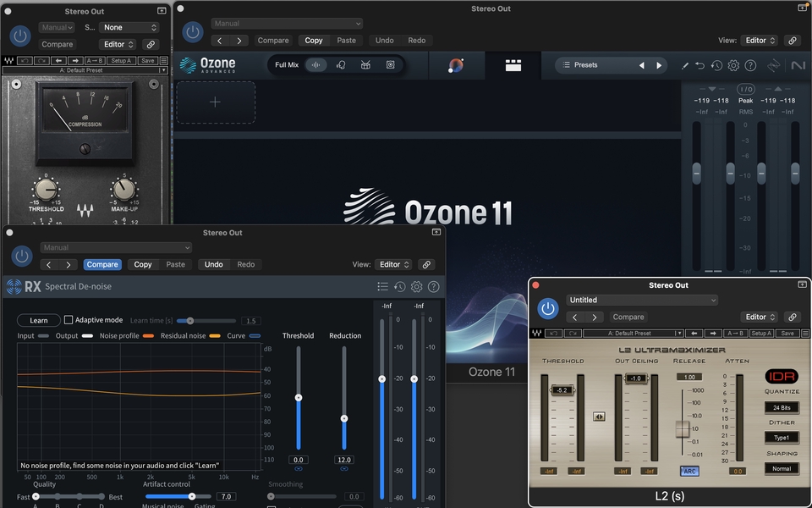Open the Ozone history clock icon
Image resolution: width=812 pixels, height=508 pixels.
click(x=716, y=65)
